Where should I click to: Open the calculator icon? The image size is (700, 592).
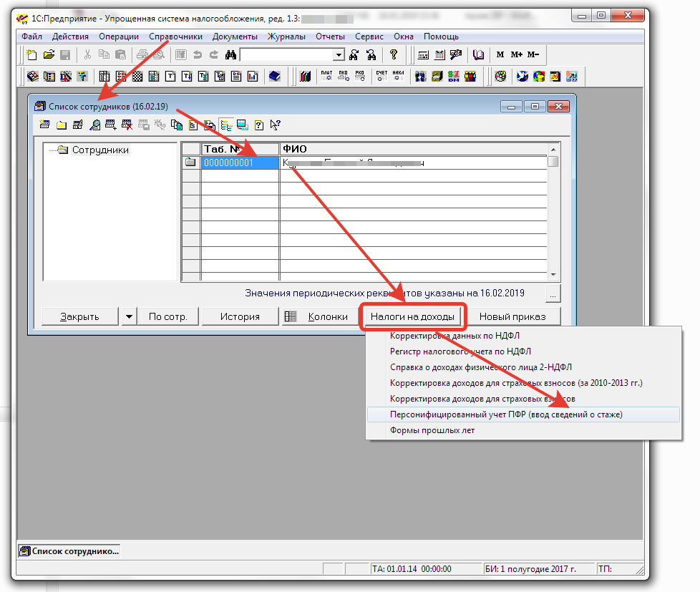coord(423,55)
